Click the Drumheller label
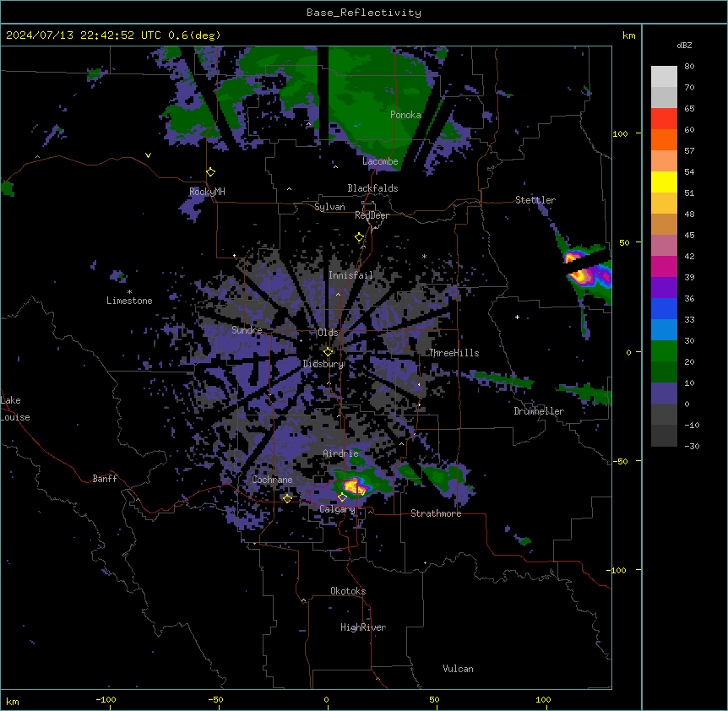This screenshot has height=711, width=728. pyautogui.click(x=539, y=411)
